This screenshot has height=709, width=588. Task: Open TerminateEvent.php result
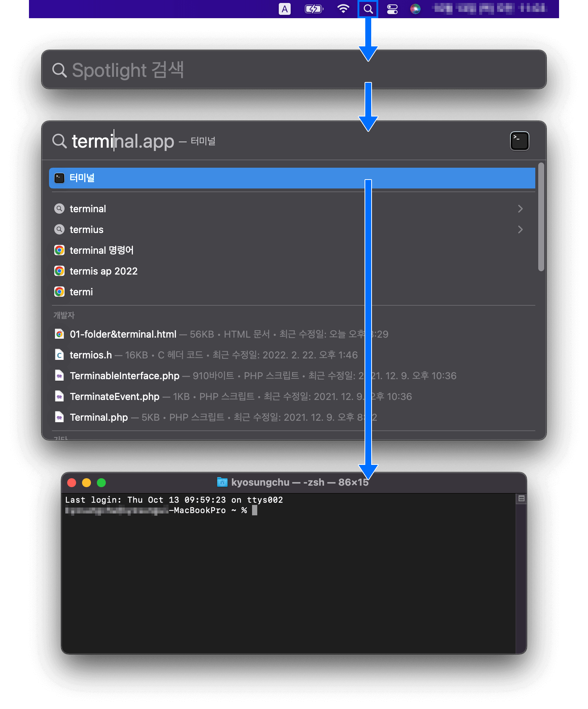click(x=292, y=397)
